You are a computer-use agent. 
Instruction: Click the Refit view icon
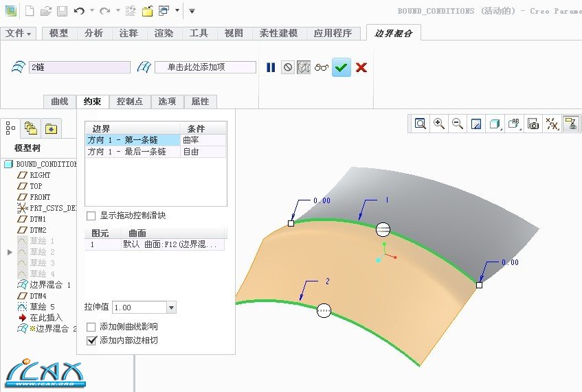point(420,124)
